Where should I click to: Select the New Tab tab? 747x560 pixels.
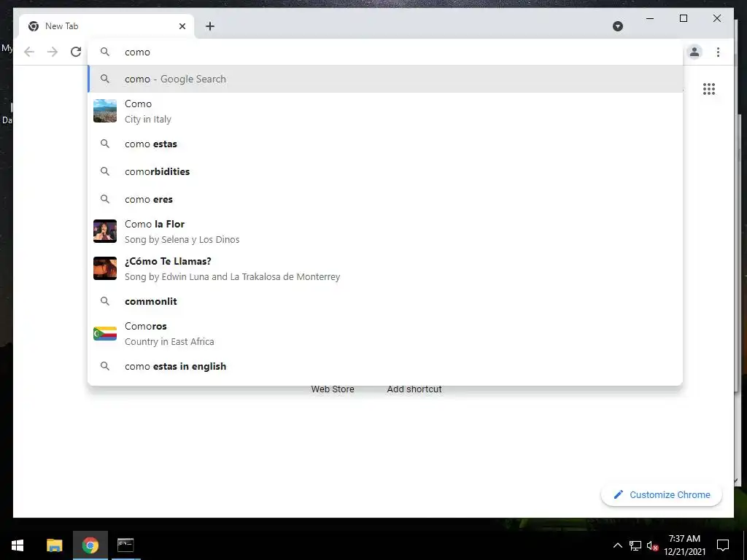[107, 26]
